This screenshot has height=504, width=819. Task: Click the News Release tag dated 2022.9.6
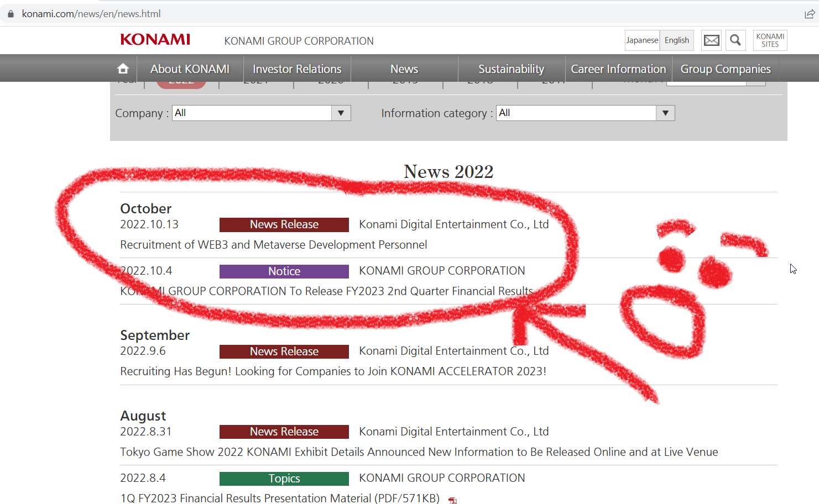pos(284,351)
